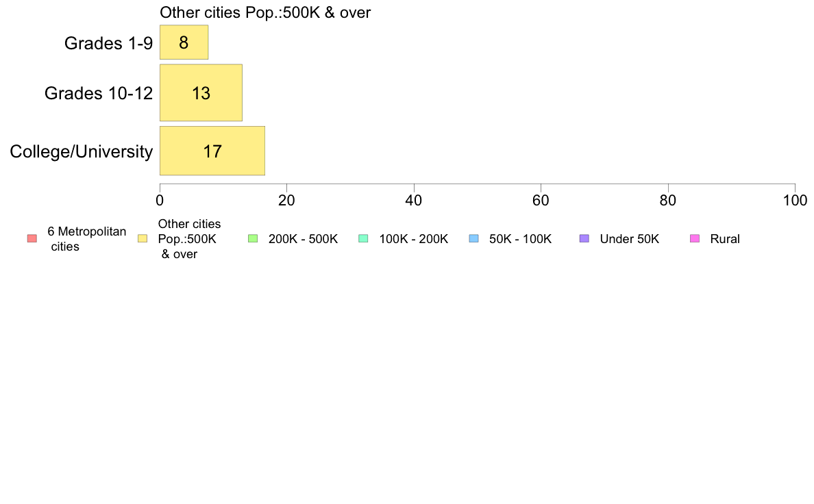The height and width of the screenshot is (504, 814).
Task: Click the Under 50K legend text
Action: [x=629, y=239]
